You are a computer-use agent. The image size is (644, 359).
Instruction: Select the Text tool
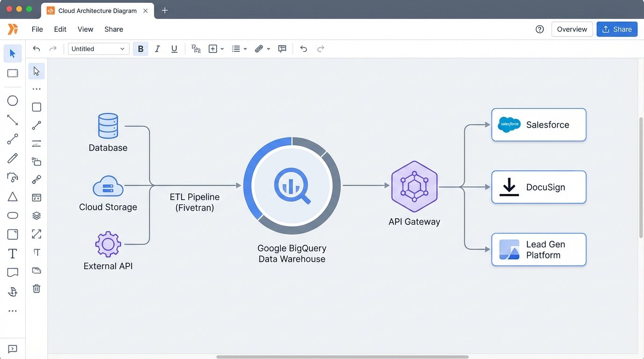(13, 253)
